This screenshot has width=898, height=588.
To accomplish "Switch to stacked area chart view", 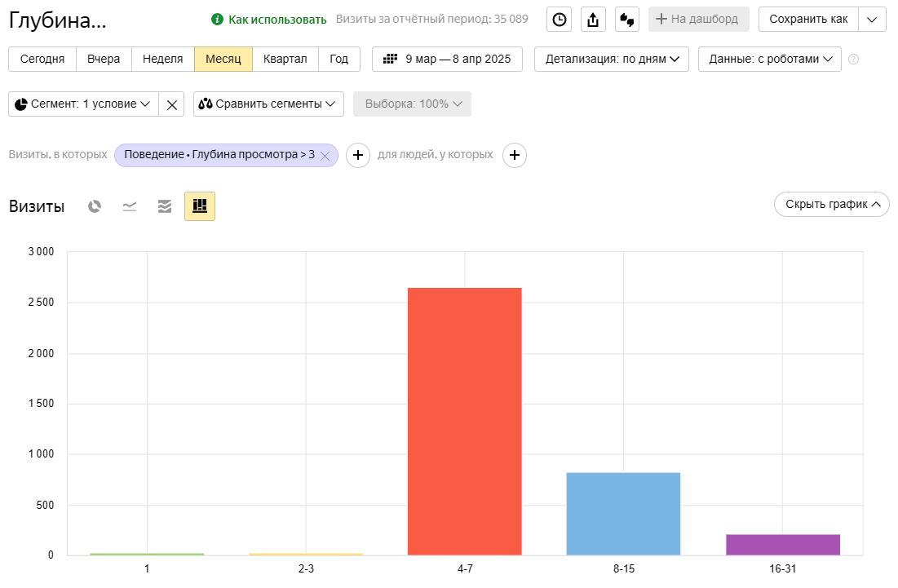I will (165, 206).
